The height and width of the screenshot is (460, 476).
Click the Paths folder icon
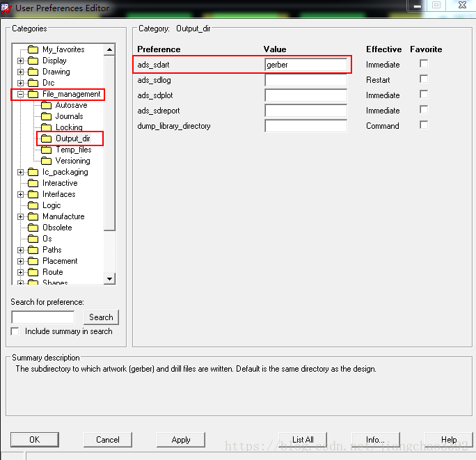(x=33, y=250)
